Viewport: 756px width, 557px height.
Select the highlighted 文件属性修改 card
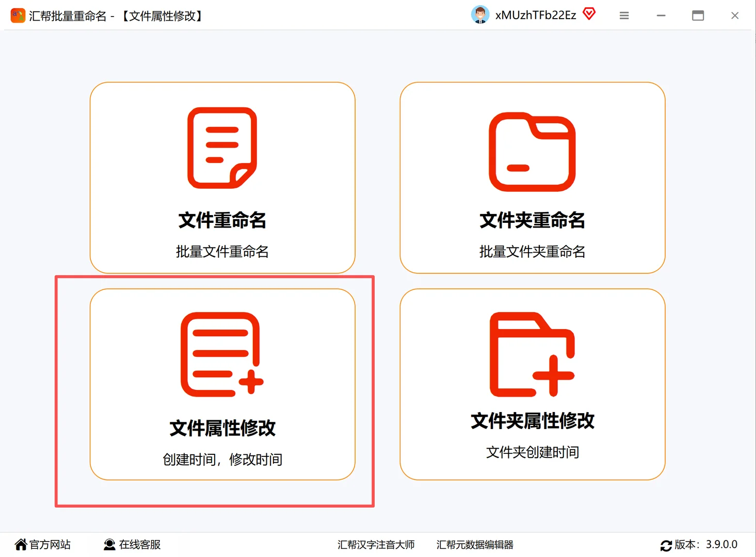point(222,384)
